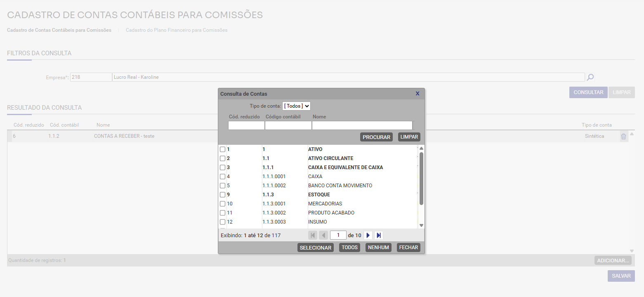This screenshot has height=297, width=644.
Task: Go to the previous page of accounts
Action: [x=323, y=235]
